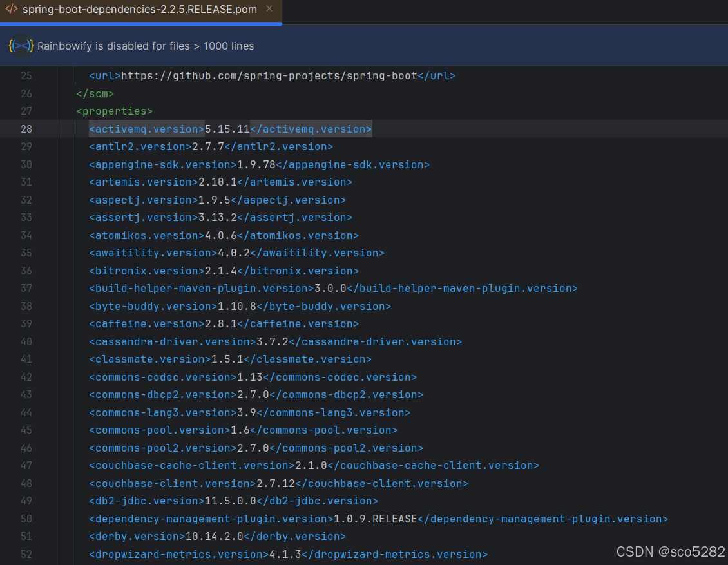Click the byte-buddy.version value 1.10.8
The width and height of the screenshot is (728, 565).
(237, 307)
